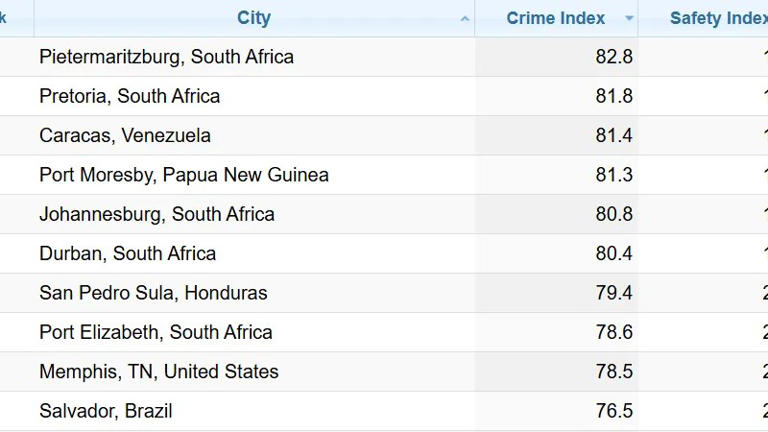Select the Pietermaritzburg, South Africa row

[x=166, y=57]
